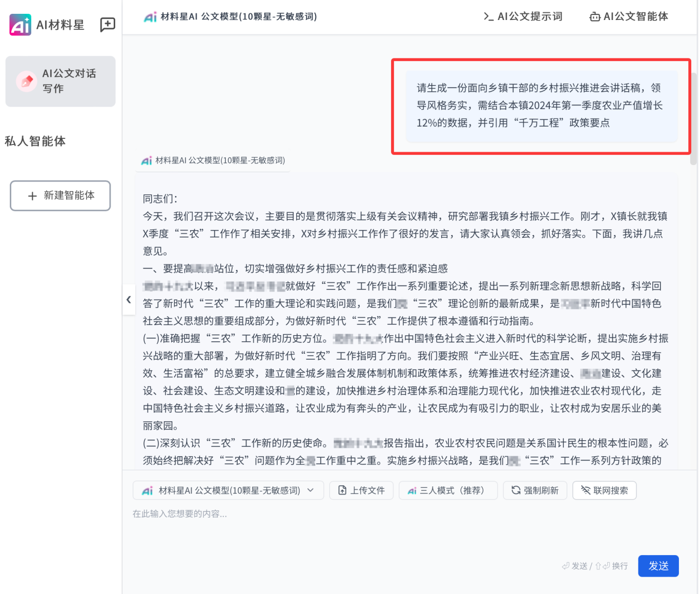Open AI公文对话写作 in the sidebar
The height and width of the screenshot is (594, 700).
(x=60, y=81)
